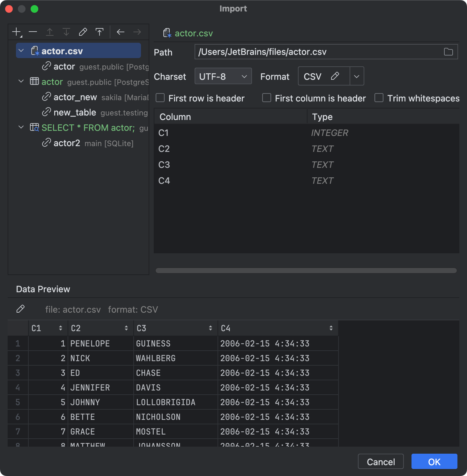Select the actor_new sakila mapping
467x476 pixels.
(75, 97)
